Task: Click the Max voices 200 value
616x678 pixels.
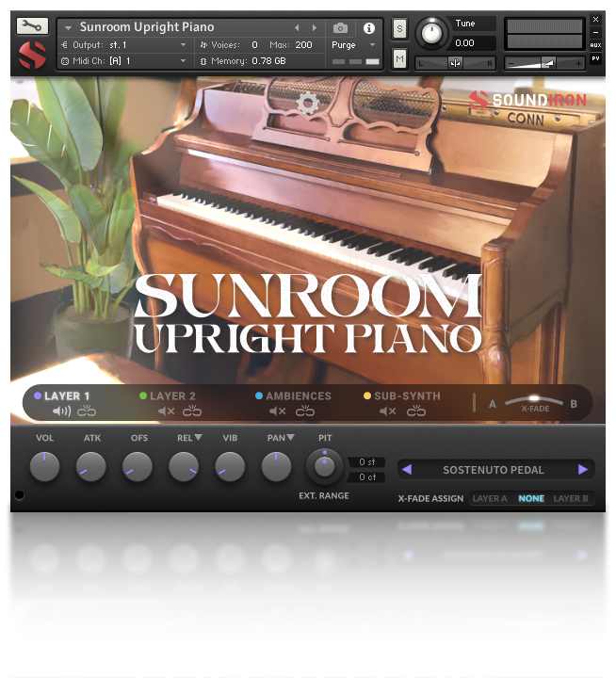Action: click(303, 45)
